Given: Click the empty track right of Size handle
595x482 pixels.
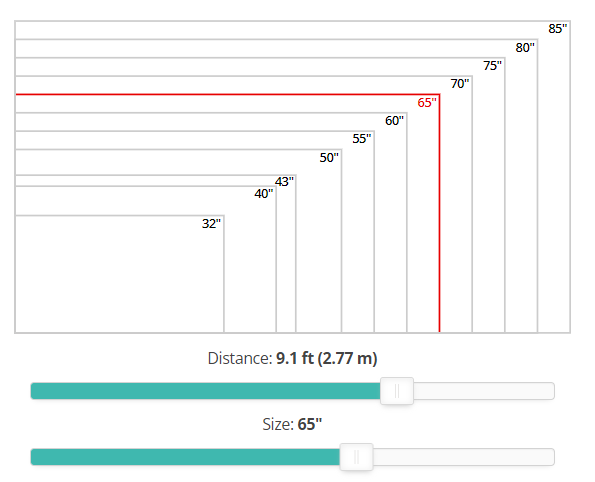Looking at the screenshot, I should point(464,457).
